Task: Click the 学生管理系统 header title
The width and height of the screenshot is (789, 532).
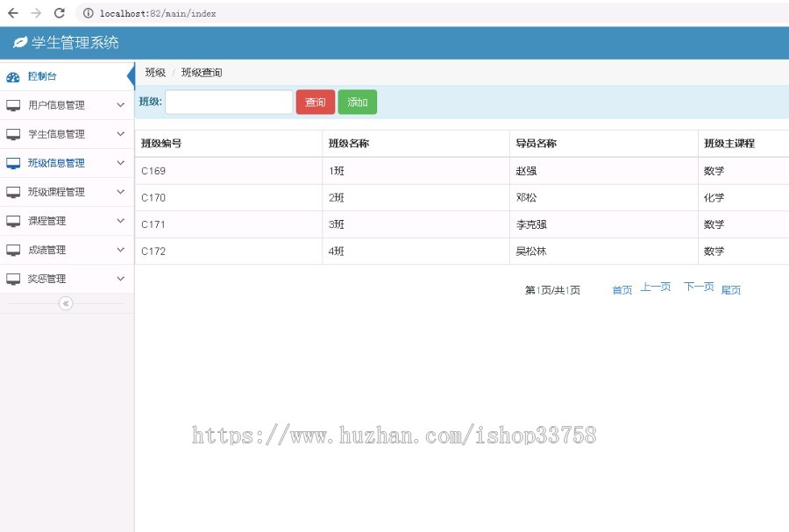Action: [x=75, y=43]
